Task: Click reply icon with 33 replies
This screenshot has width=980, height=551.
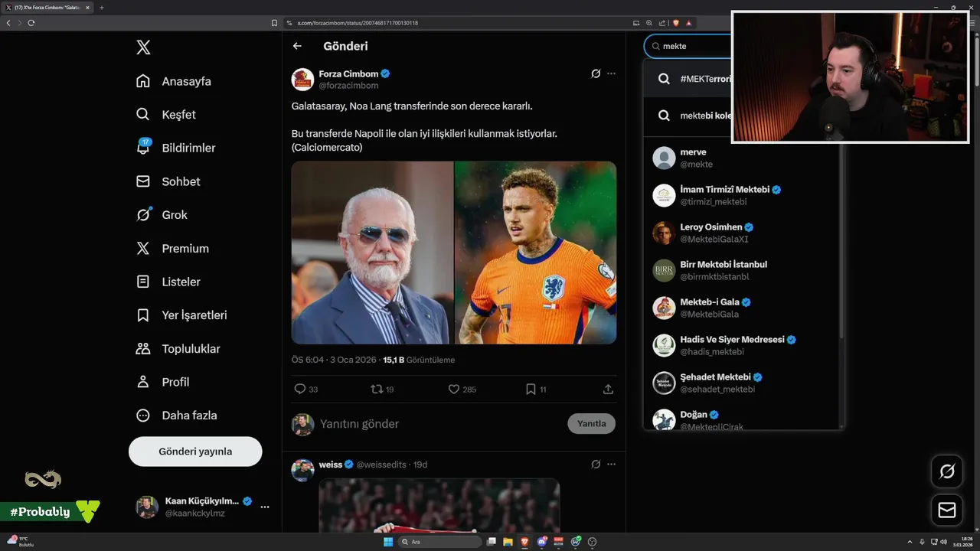Action: point(300,389)
